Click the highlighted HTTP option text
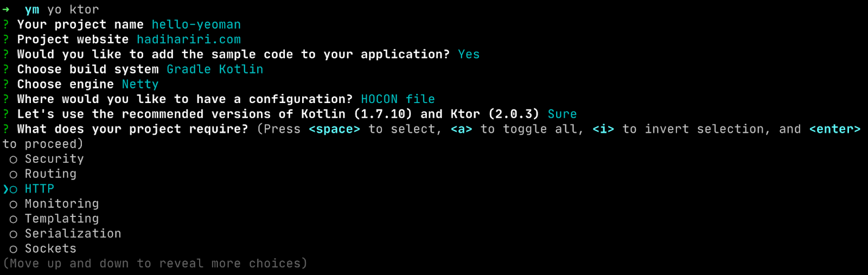The image size is (868, 275). point(40,189)
